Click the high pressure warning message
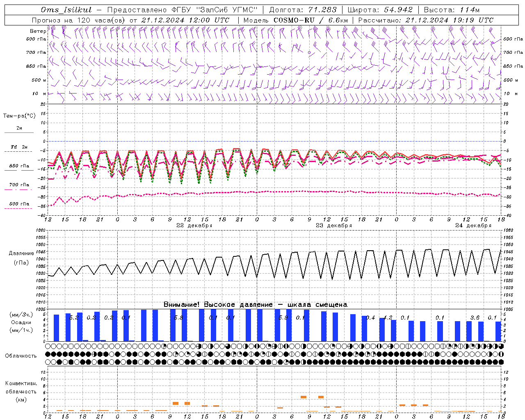The height and width of the screenshot is (420, 525). (x=255, y=304)
